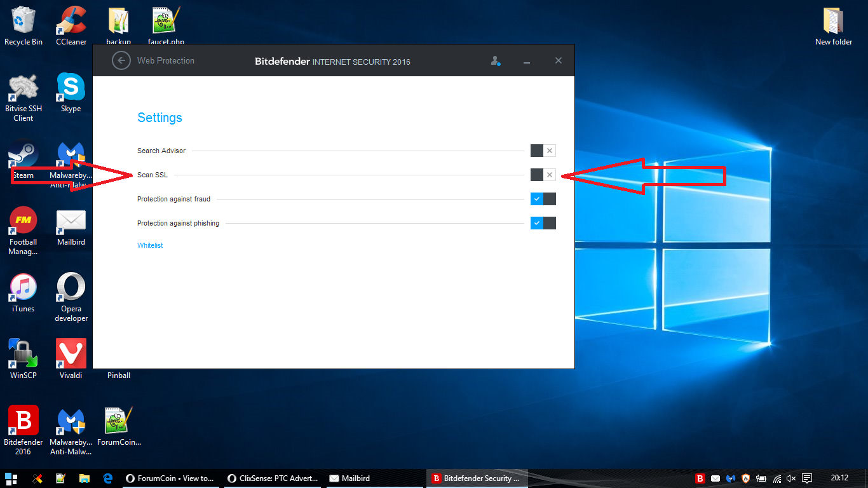Viewport: 868px width, 488px height.
Task: Open the Bitdefender account profile icon
Action: [x=496, y=61]
